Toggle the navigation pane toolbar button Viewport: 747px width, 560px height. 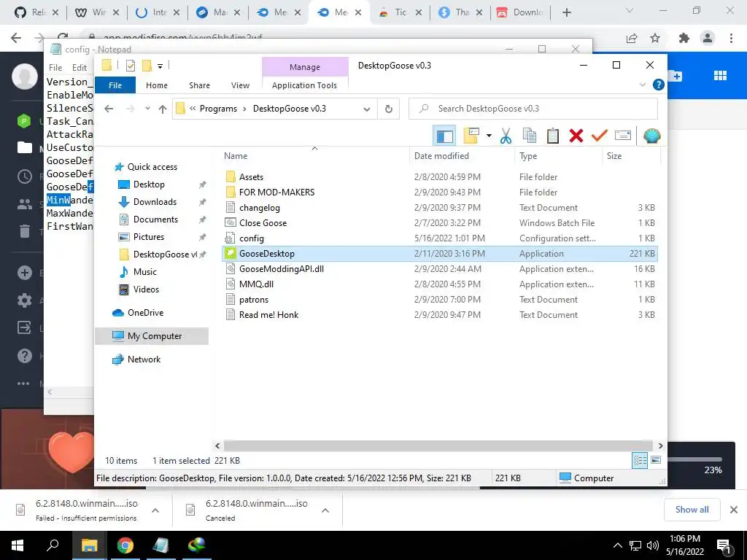(x=444, y=136)
